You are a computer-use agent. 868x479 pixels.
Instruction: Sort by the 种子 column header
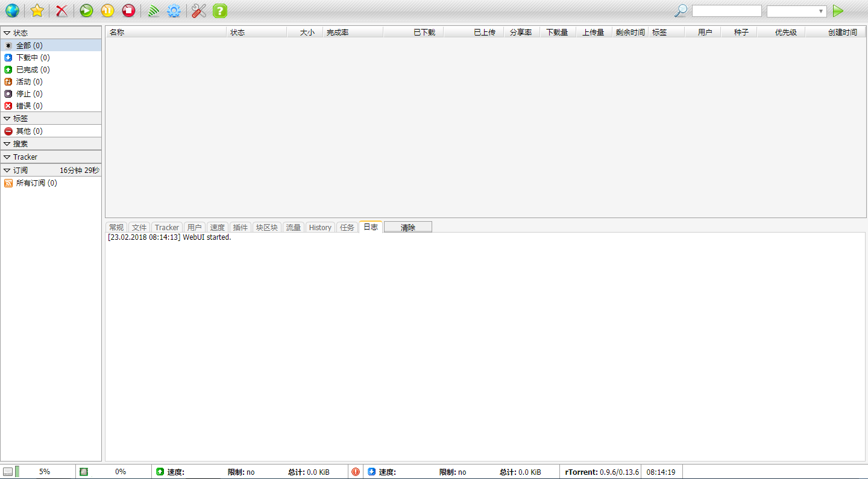(x=739, y=33)
